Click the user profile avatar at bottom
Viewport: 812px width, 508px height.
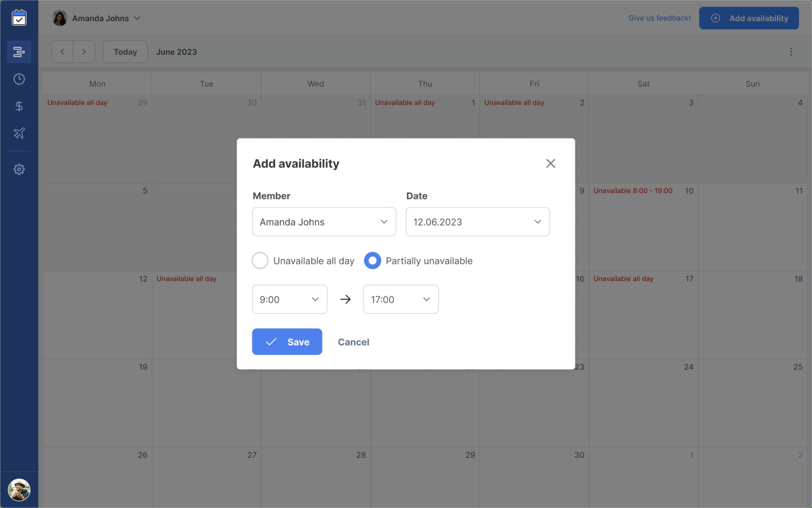point(19,489)
